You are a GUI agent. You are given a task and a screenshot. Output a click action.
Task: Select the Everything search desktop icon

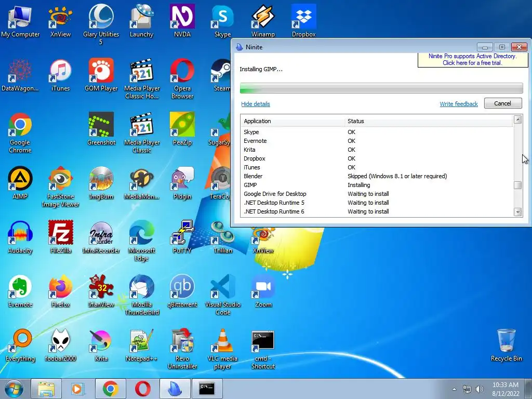click(20, 345)
